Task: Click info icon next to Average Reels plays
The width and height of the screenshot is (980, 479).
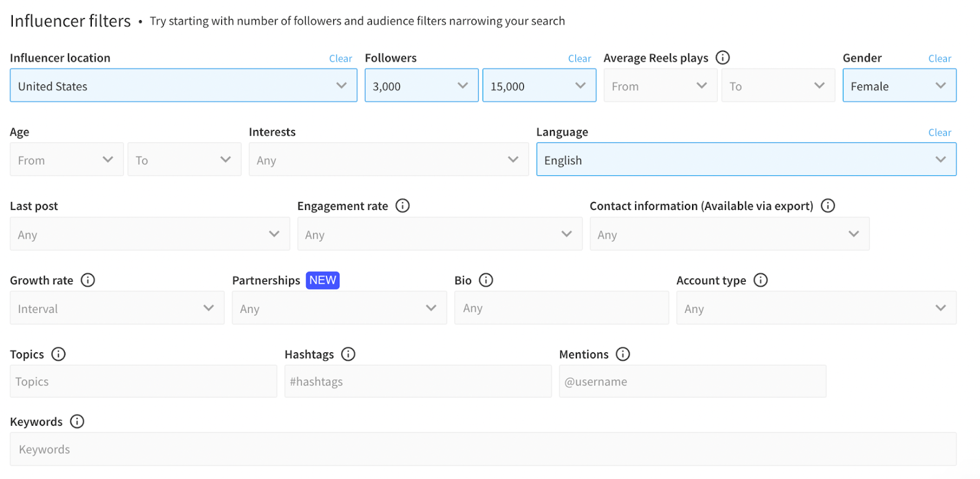Action: 723,58
